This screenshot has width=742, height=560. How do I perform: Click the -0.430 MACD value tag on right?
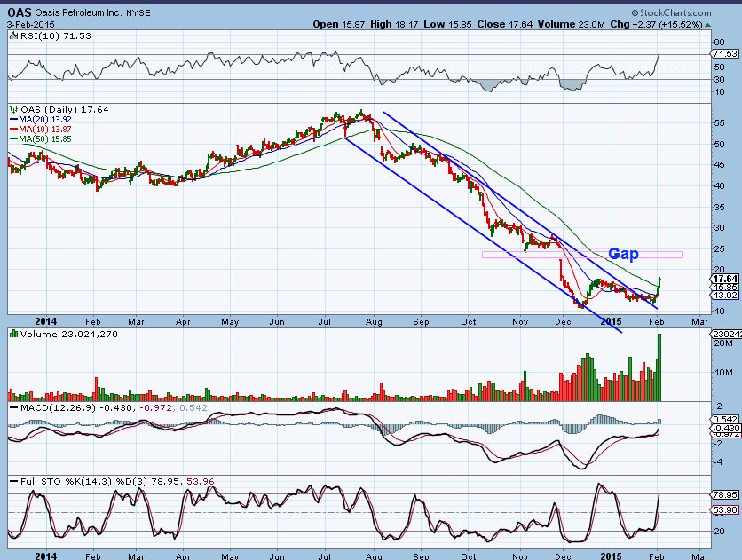point(725,428)
